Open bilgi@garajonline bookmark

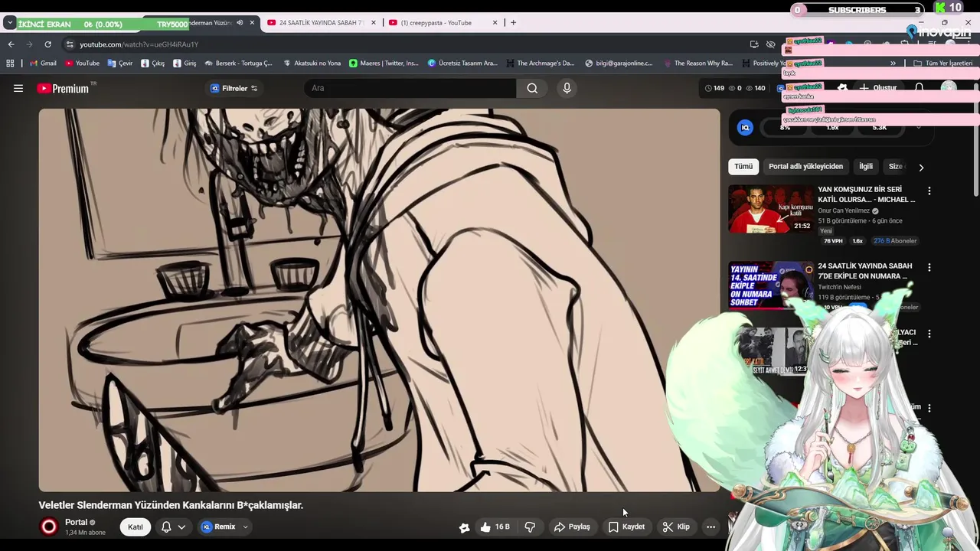pyautogui.click(x=619, y=64)
